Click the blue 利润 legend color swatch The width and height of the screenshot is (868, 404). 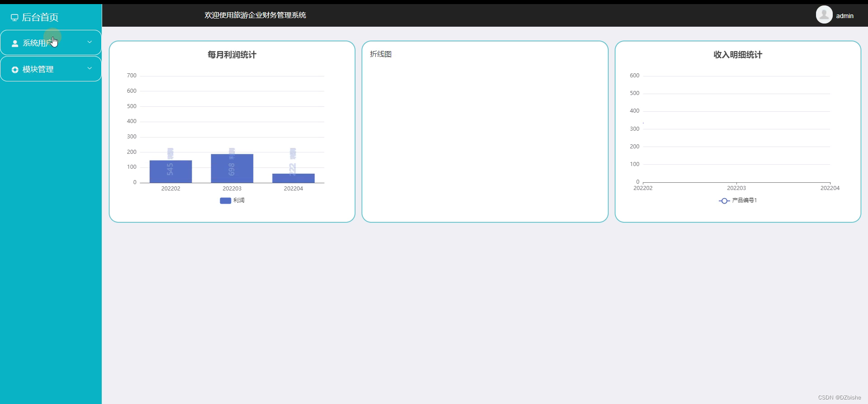(225, 200)
